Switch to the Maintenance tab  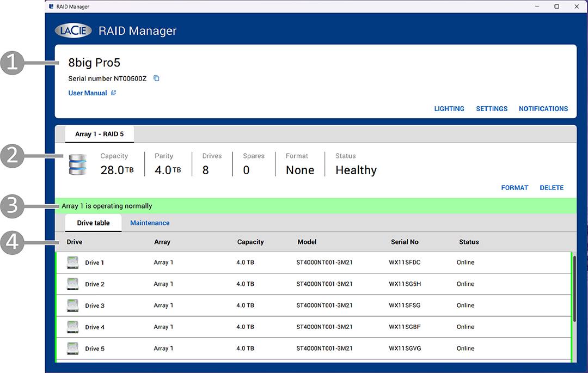click(x=150, y=223)
